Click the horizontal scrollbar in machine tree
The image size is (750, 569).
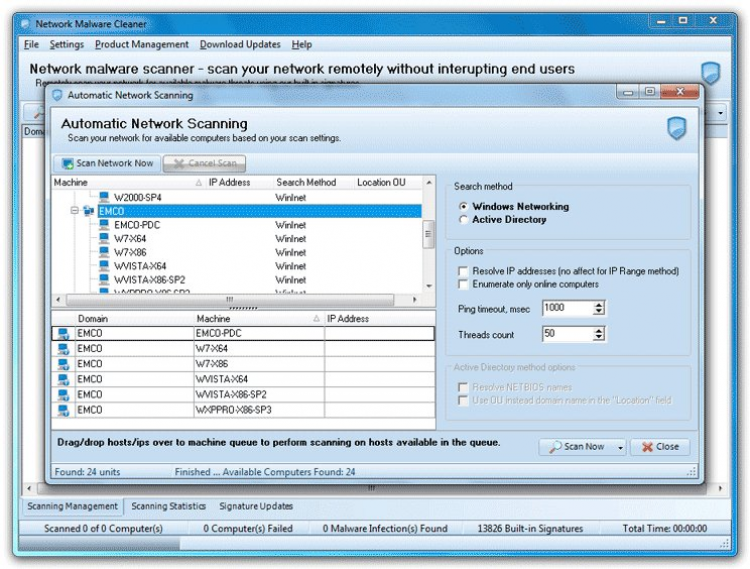[230, 300]
